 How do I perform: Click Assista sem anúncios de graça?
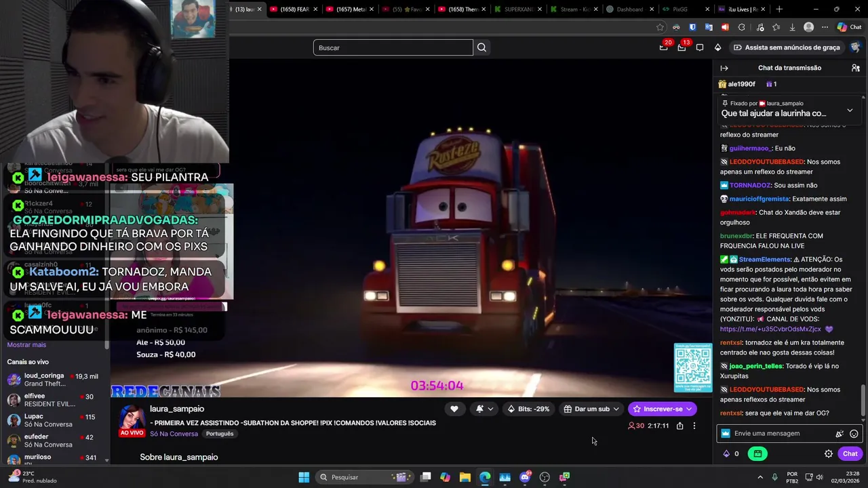tap(787, 47)
